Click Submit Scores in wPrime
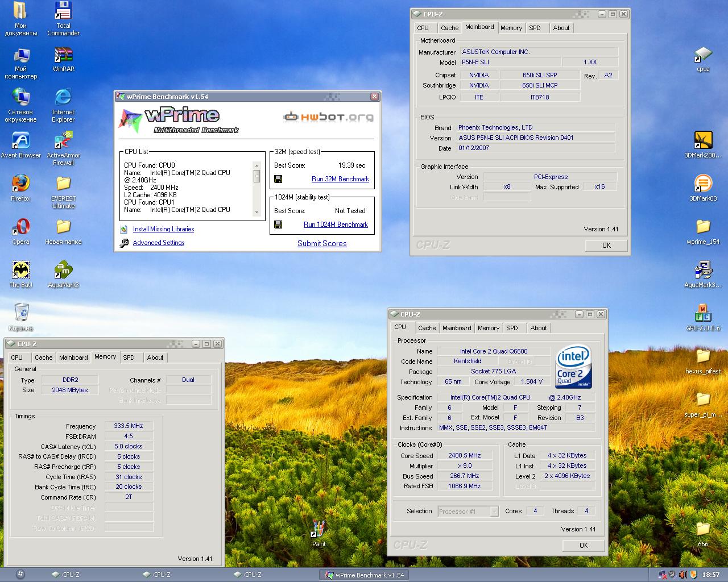 click(x=322, y=243)
